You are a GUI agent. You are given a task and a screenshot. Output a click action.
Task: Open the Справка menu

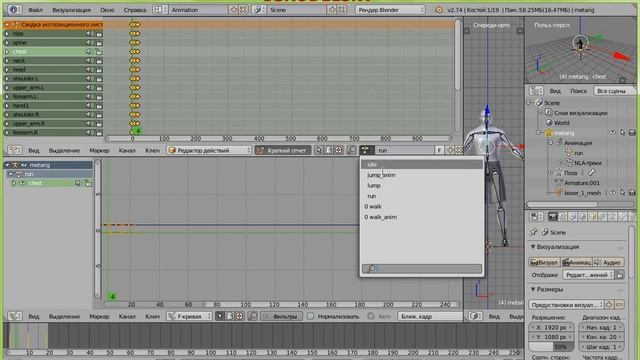(x=135, y=10)
